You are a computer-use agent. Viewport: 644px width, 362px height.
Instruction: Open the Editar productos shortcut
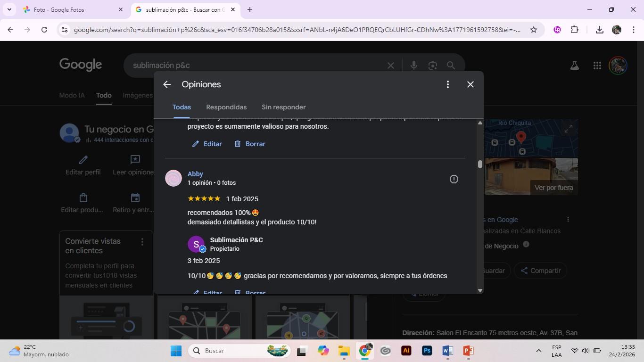pos(83,203)
